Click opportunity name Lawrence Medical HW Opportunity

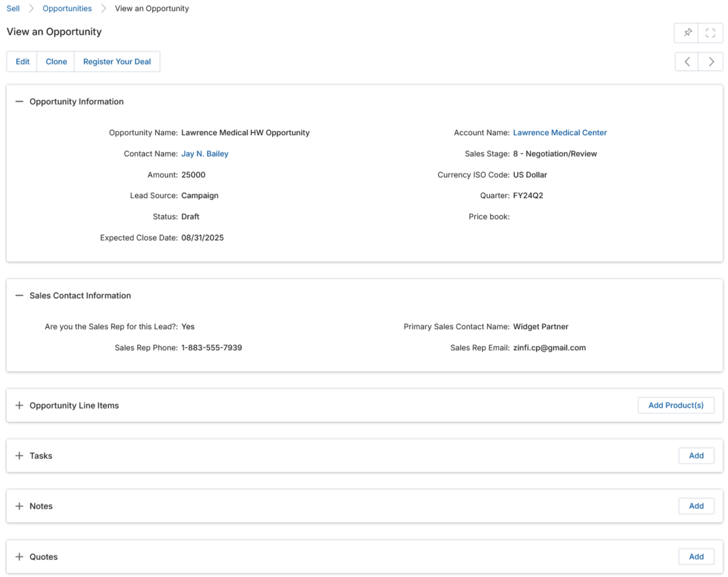(x=245, y=132)
